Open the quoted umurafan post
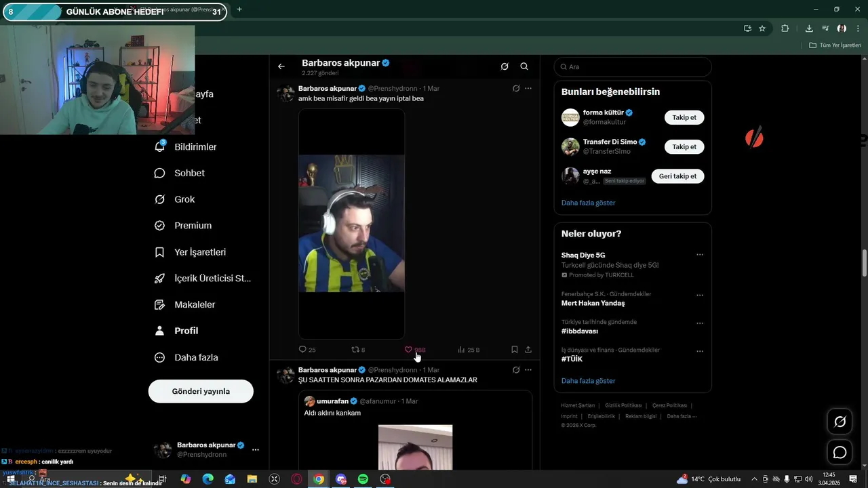The height and width of the screenshot is (488, 868). [415, 431]
